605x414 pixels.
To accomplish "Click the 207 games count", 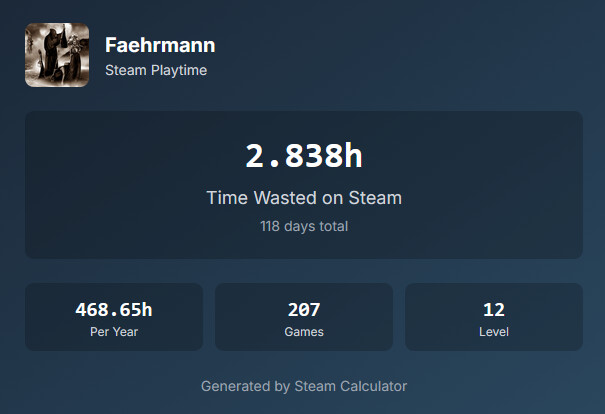I will point(304,310).
